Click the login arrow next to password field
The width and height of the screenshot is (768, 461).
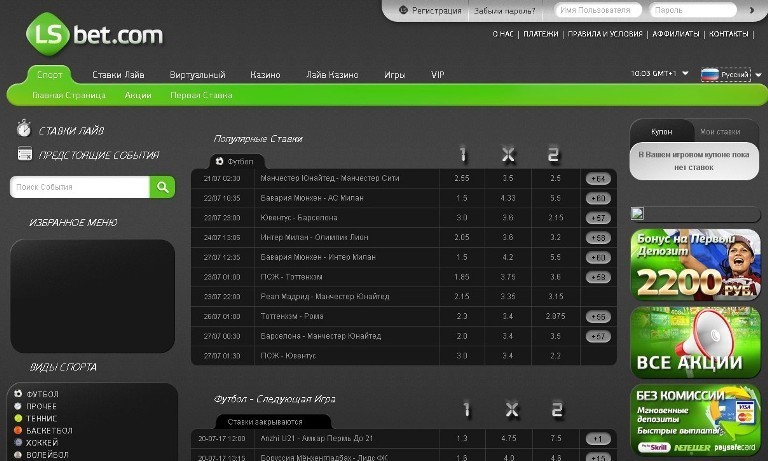(752, 10)
